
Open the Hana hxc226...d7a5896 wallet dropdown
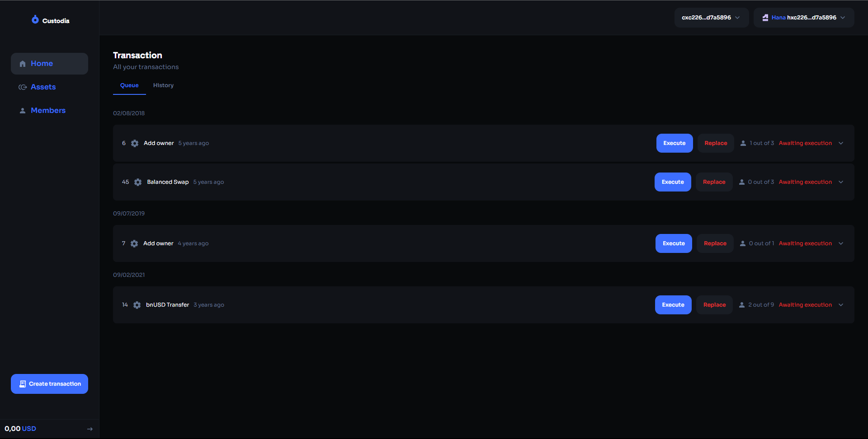803,18
